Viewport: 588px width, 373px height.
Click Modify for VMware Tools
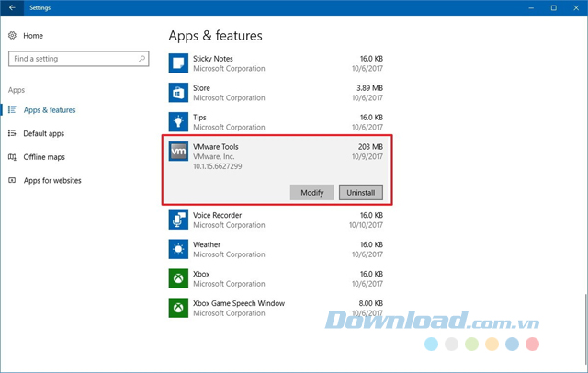[311, 193]
